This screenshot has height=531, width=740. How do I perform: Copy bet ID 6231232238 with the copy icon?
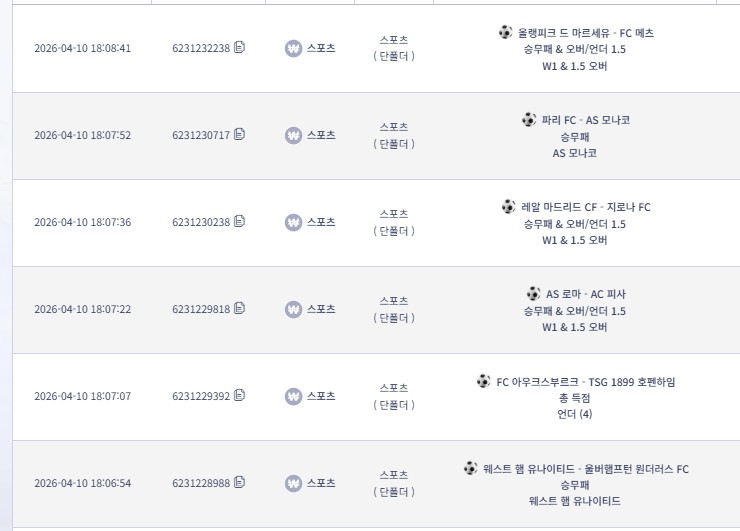[x=239, y=47]
